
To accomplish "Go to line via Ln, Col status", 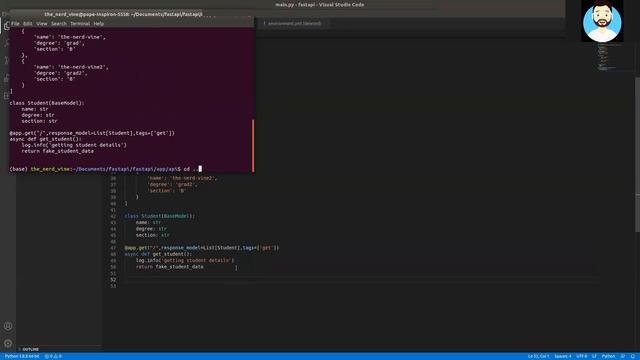I will (538, 356).
